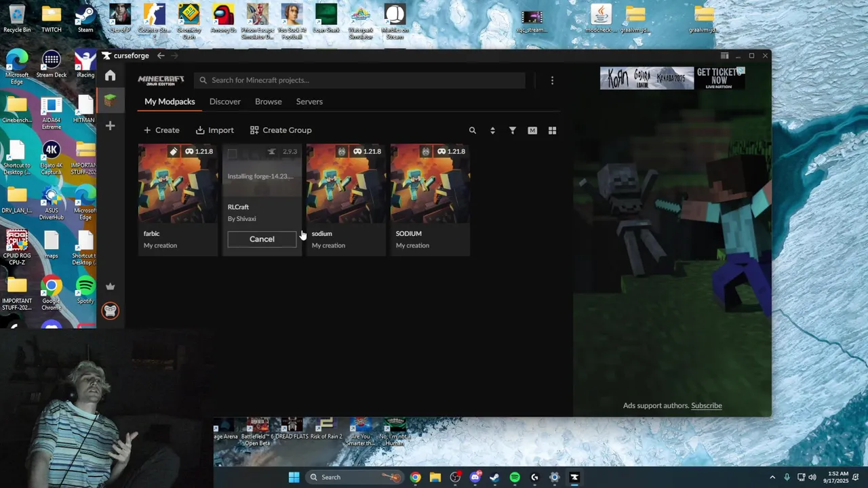Open CurseForge Home in the sidebar

(110, 76)
